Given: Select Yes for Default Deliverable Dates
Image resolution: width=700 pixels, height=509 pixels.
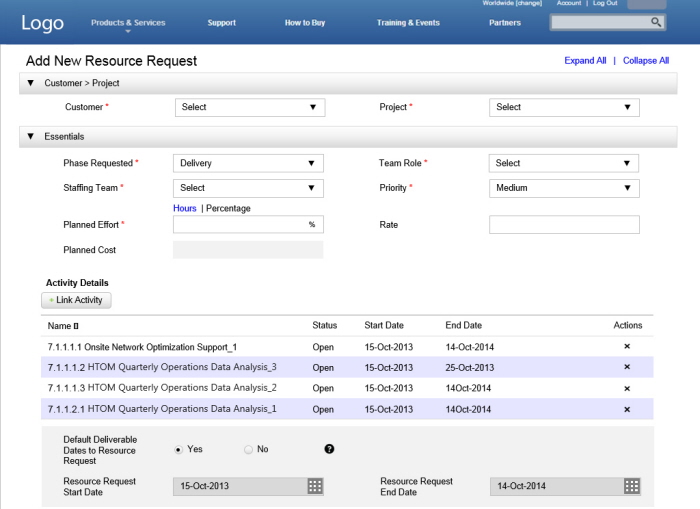Looking at the screenshot, I should [179, 450].
